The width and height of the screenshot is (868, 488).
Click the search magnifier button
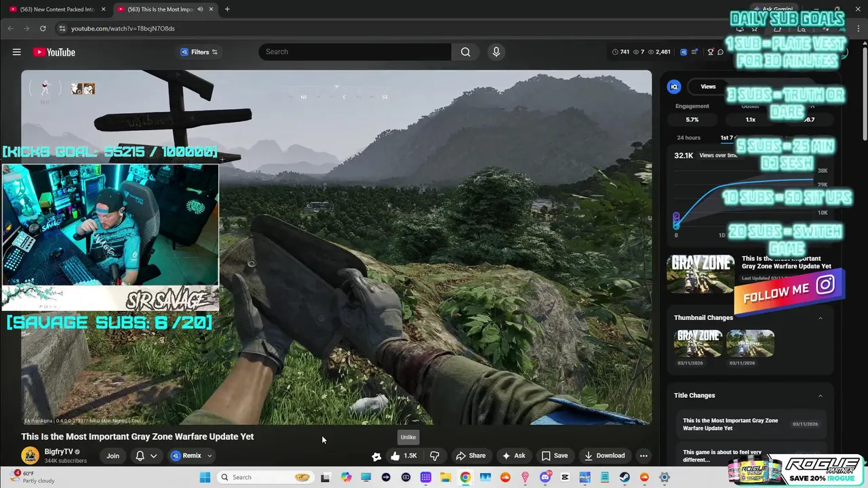tap(465, 52)
